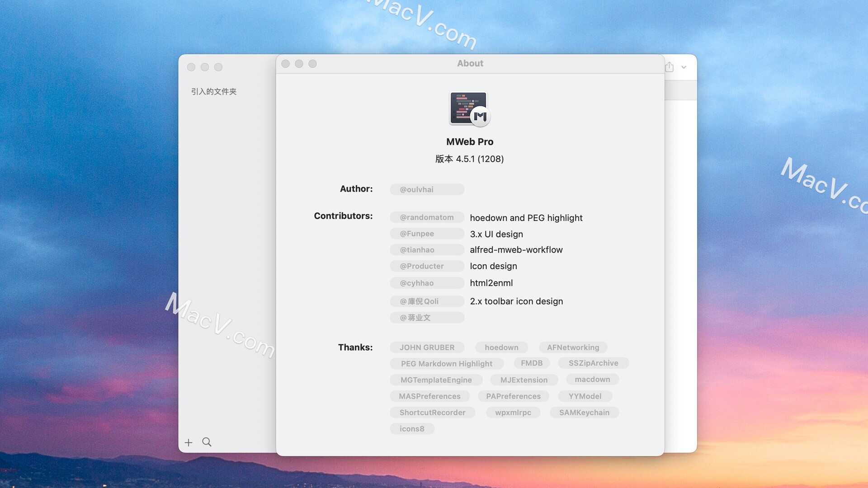Click the icons8 thanks button
Image resolution: width=868 pixels, height=488 pixels.
click(412, 429)
